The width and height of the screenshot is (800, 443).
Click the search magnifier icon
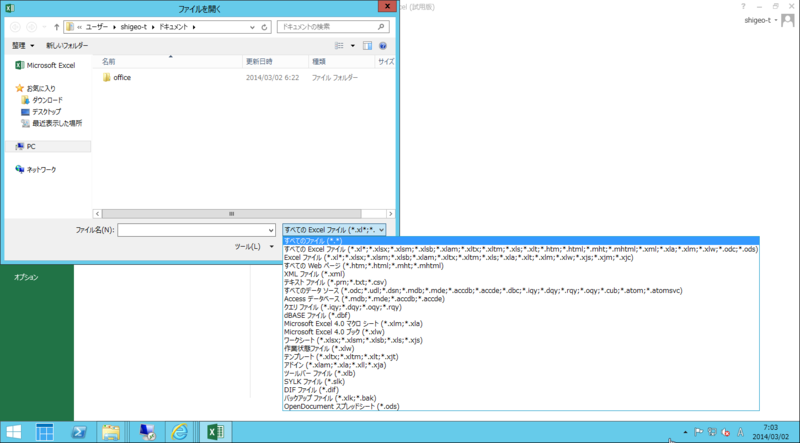(381, 27)
